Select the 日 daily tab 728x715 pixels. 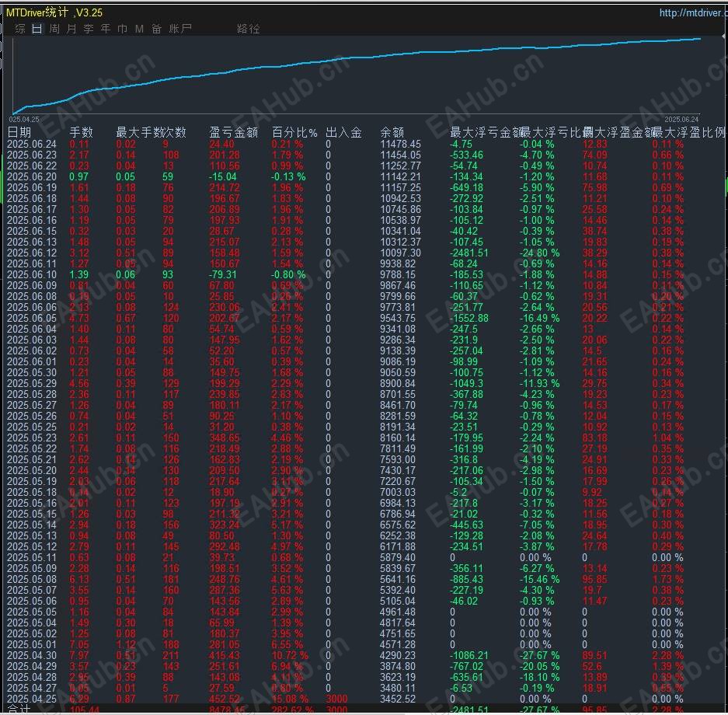[x=37, y=29]
